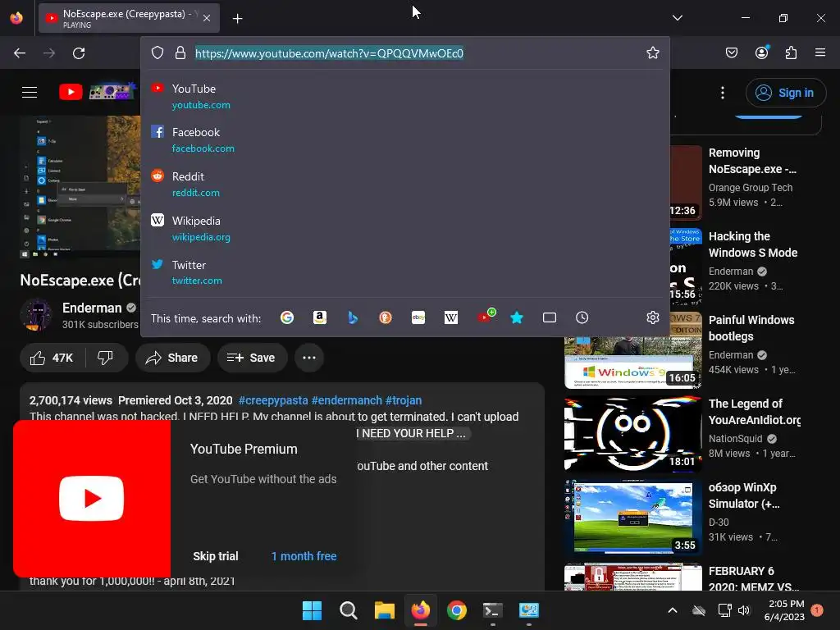
Task: Open Windows Start menu
Action: (312, 610)
